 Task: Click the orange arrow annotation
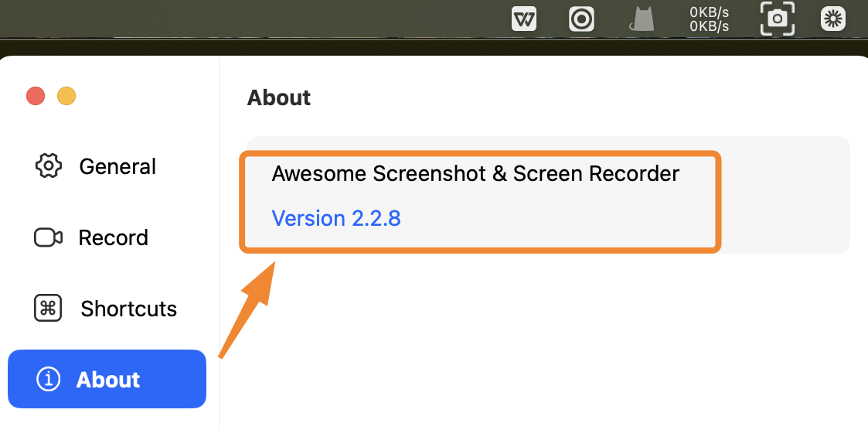247,310
